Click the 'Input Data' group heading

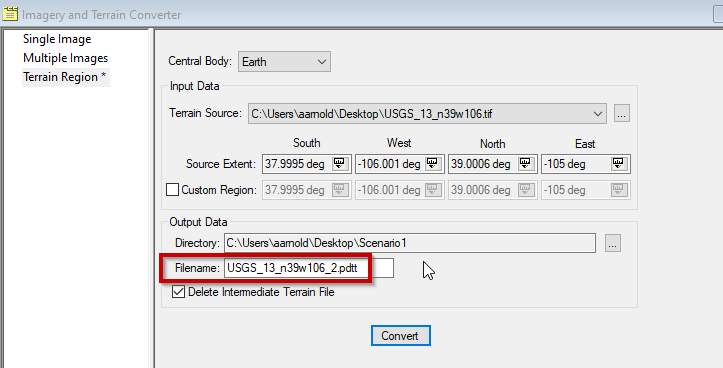click(x=194, y=86)
